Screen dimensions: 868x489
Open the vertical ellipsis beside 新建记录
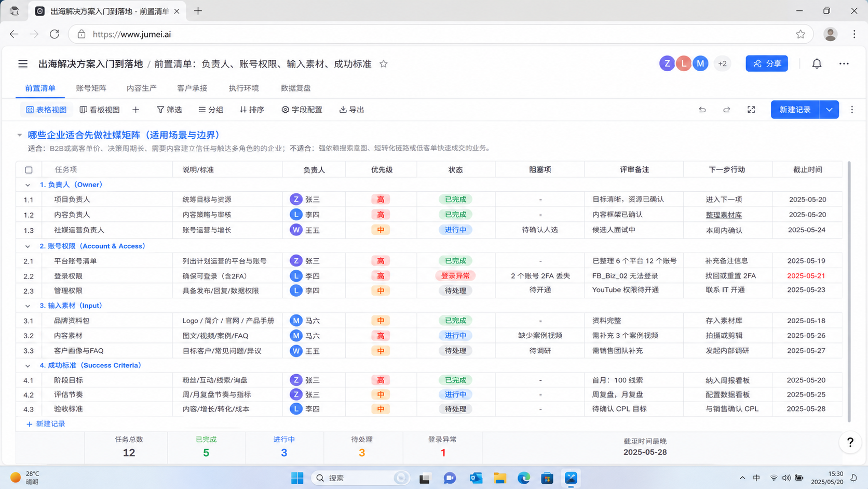click(x=852, y=110)
